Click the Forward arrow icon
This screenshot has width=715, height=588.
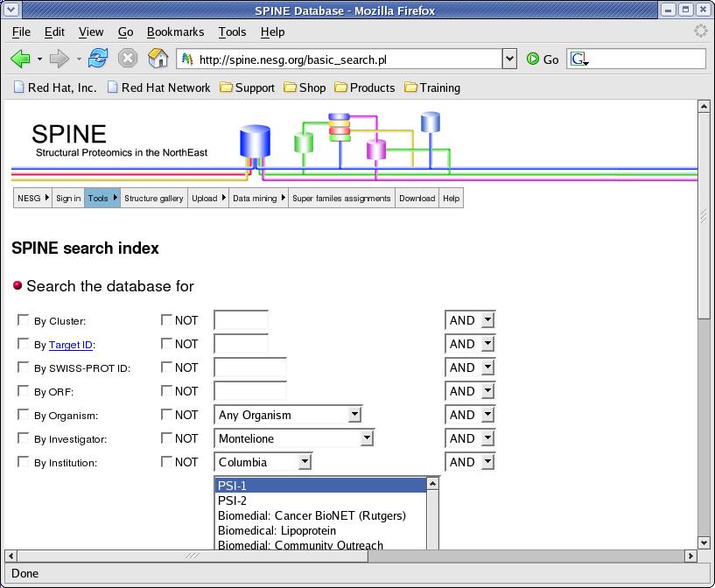pyautogui.click(x=59, y=59)
